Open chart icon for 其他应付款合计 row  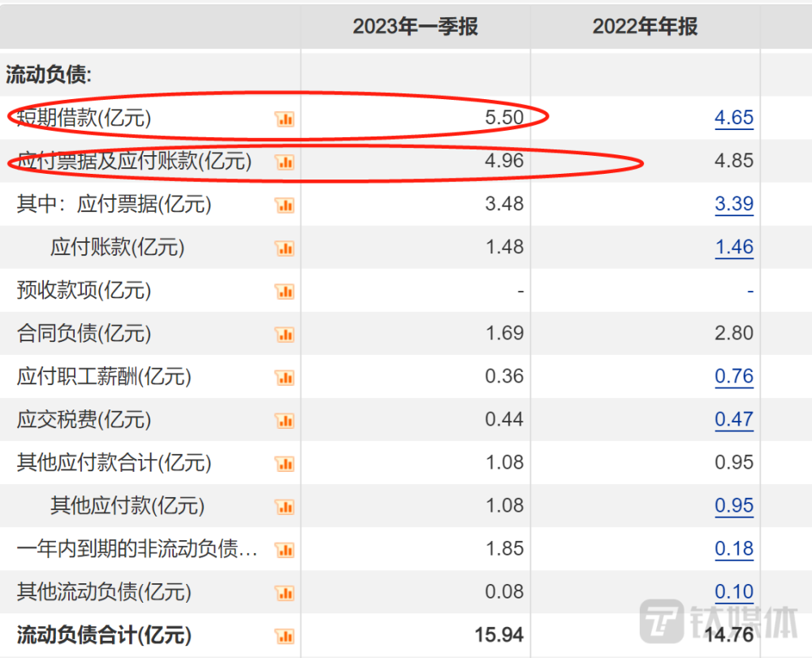pyautogui.click(x=285, y=463)
